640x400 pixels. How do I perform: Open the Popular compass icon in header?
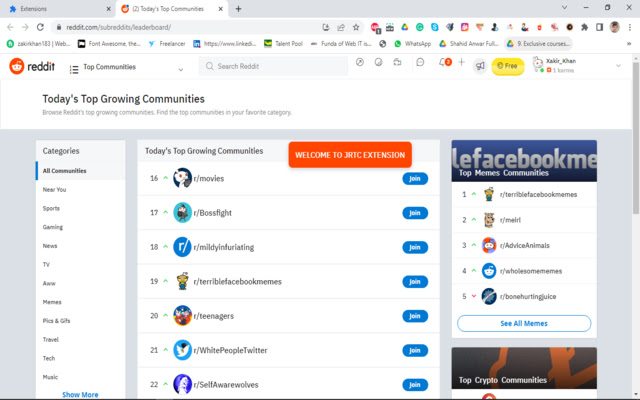pyautogui.click(x=360, y=62)
